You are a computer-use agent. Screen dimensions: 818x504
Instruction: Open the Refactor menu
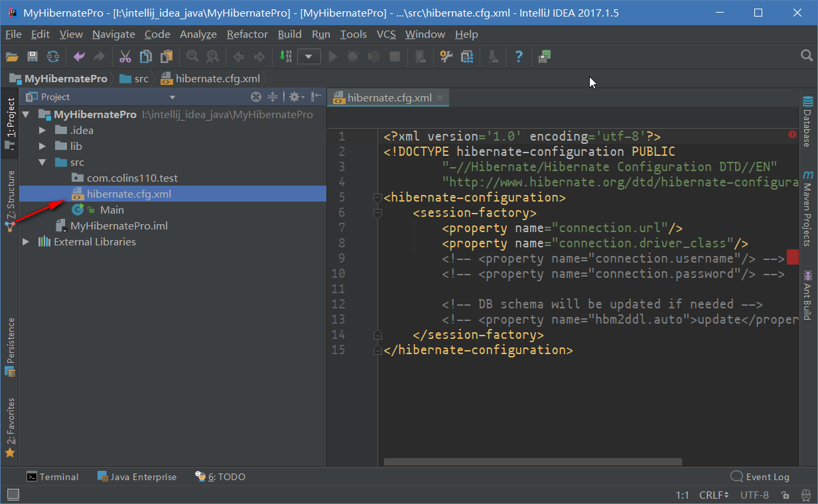246,34
